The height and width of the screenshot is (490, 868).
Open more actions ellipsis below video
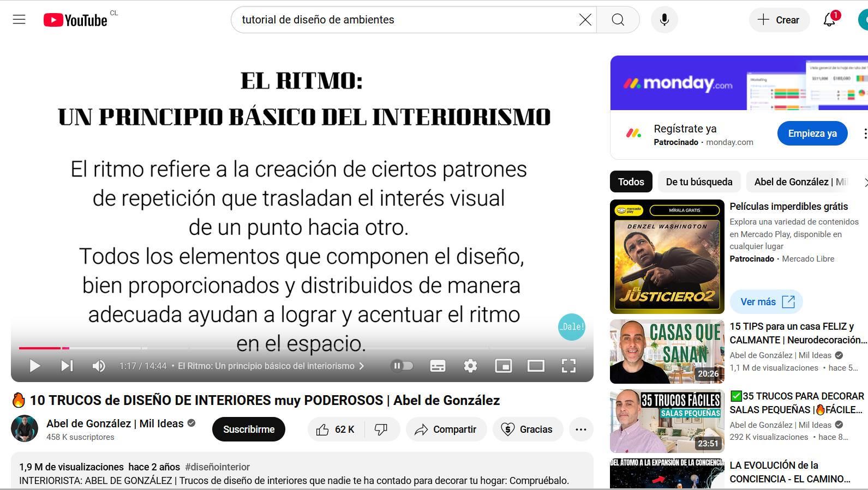click(x=581, y=429)
